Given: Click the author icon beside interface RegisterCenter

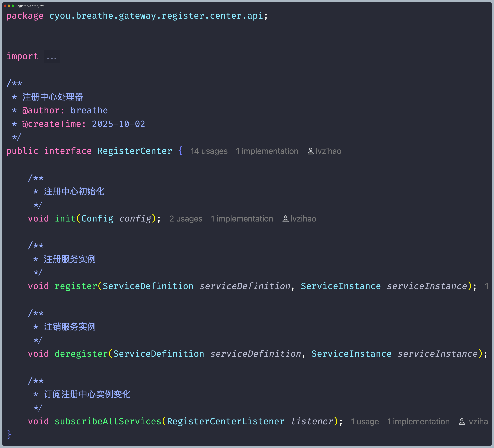Looking at the screenshot, I should (310, 151).
